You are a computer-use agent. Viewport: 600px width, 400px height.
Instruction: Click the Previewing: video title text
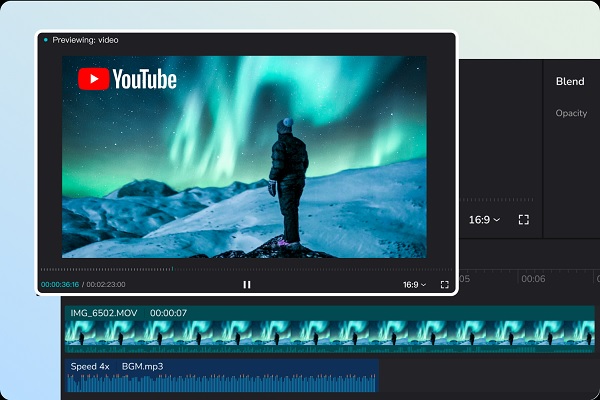coord(85,40)
